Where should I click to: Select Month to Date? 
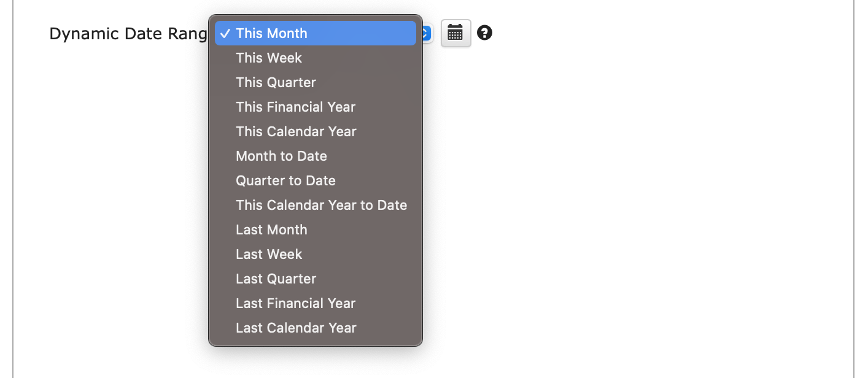[316, 156]
